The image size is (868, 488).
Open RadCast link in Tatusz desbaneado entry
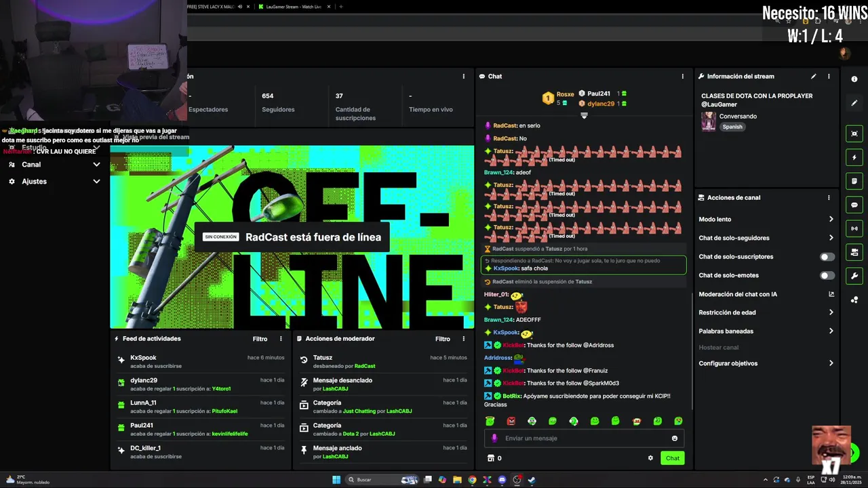(365, 366)
